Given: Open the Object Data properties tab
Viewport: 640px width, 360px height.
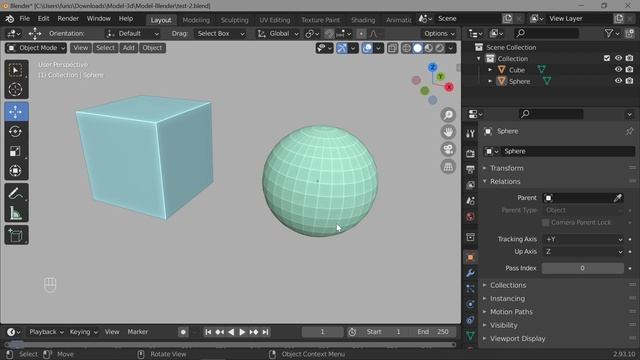Looking at the screenshot, I should 470,336.
